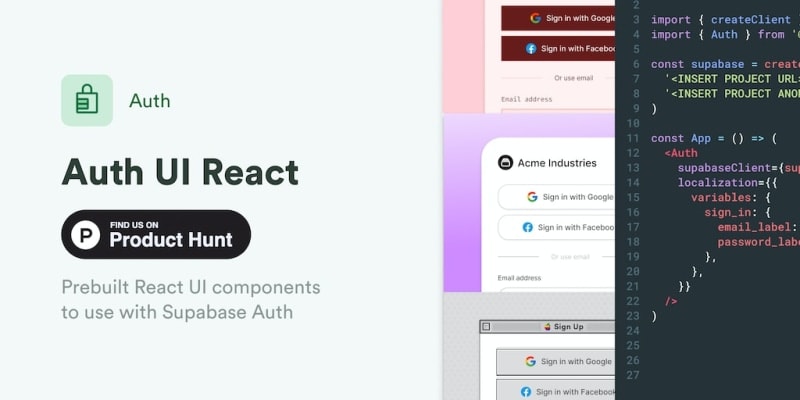
Task: Choose Sign in with Google in the Acme card
Action: tap(556, 197)
